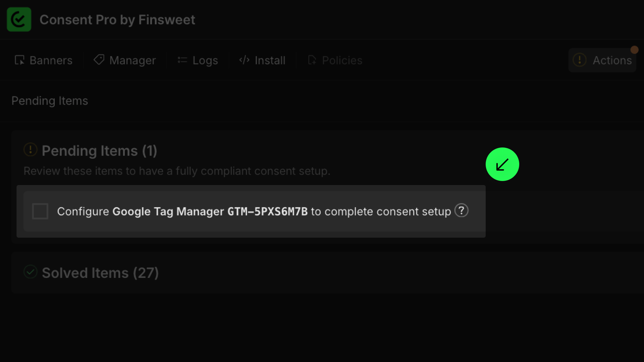This screenshot has width=644, height=362.
Task: Click the green diagonal arrow circle button
Action: click(502, 164)
